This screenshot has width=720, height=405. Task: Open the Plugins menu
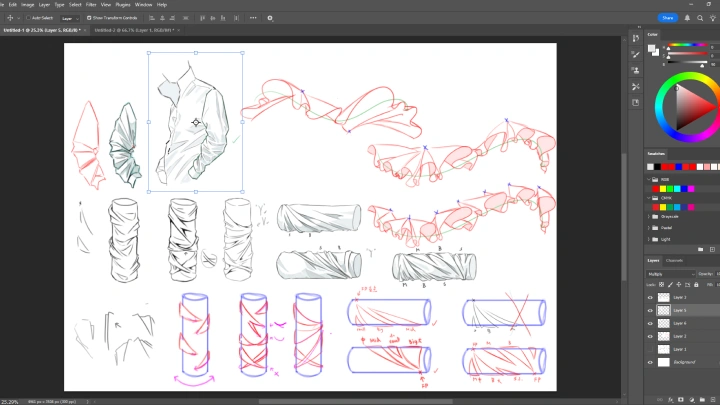[123, 5]
